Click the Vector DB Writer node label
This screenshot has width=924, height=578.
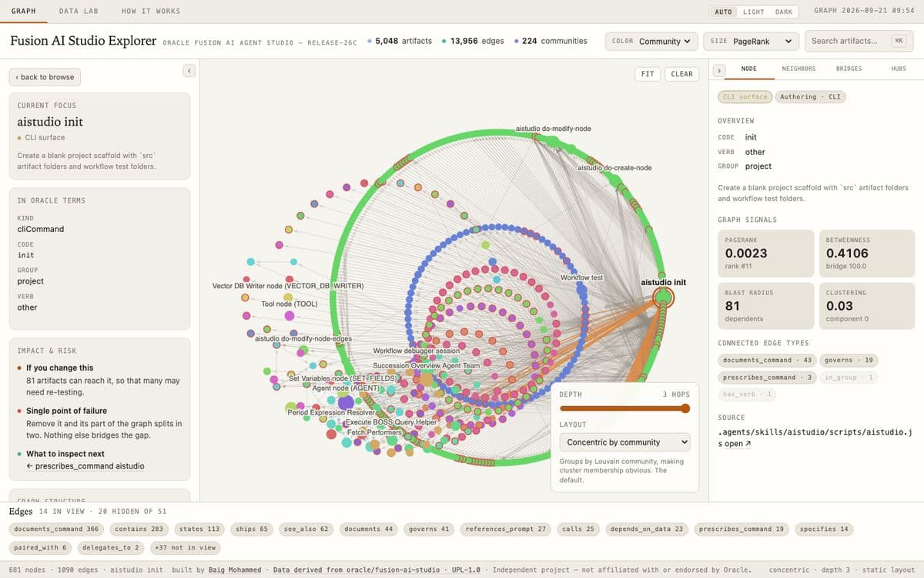coord(288,286)
